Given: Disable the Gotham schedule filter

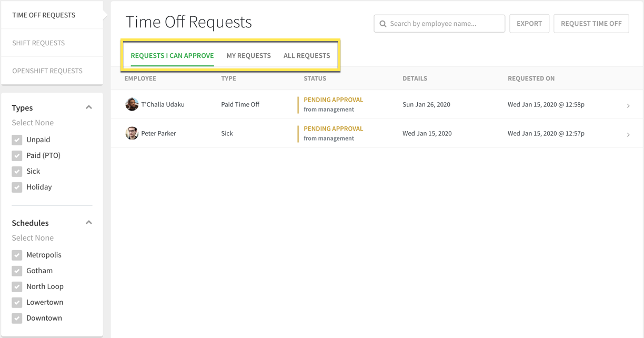Looking at the screenshot, I should [16, 270].
